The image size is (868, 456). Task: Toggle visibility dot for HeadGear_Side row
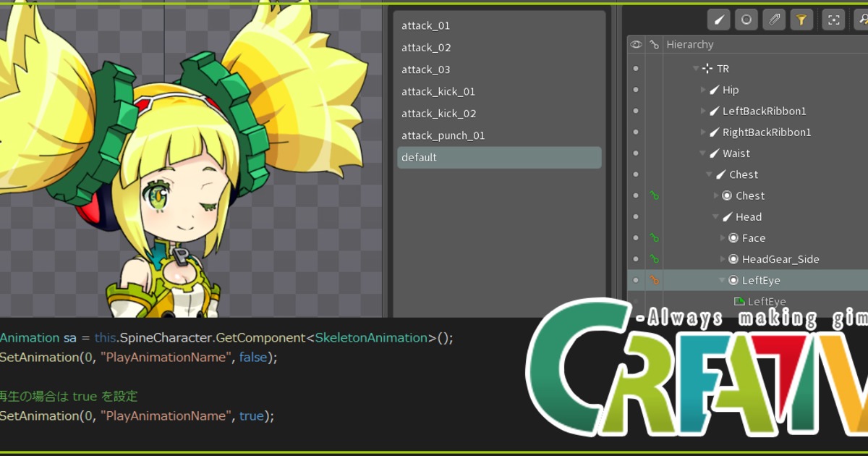(636, 259)
